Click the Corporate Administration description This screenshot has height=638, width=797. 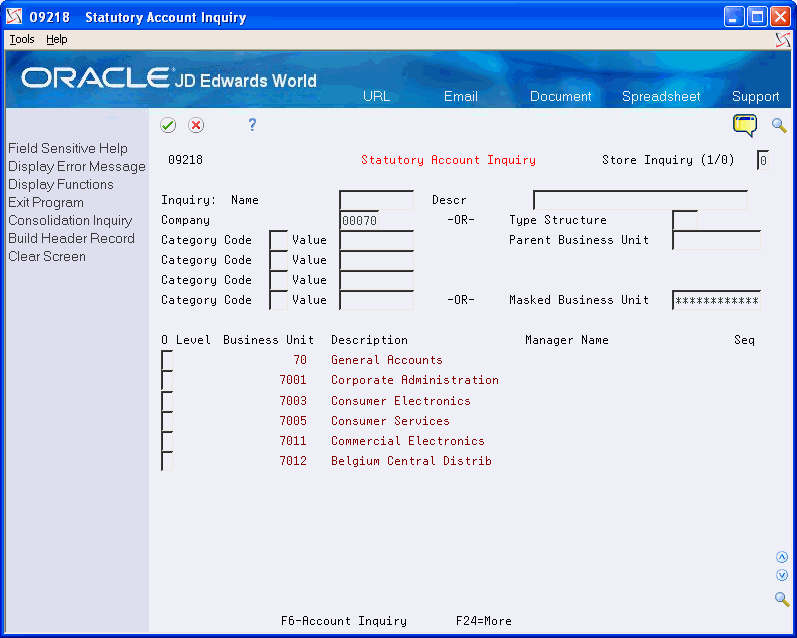[x=415, y=380]
